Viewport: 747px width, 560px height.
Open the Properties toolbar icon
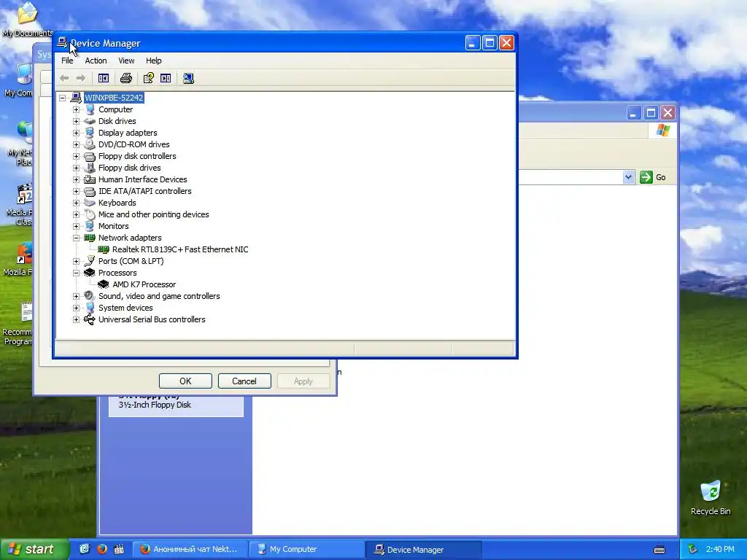(x=148, y=78)
